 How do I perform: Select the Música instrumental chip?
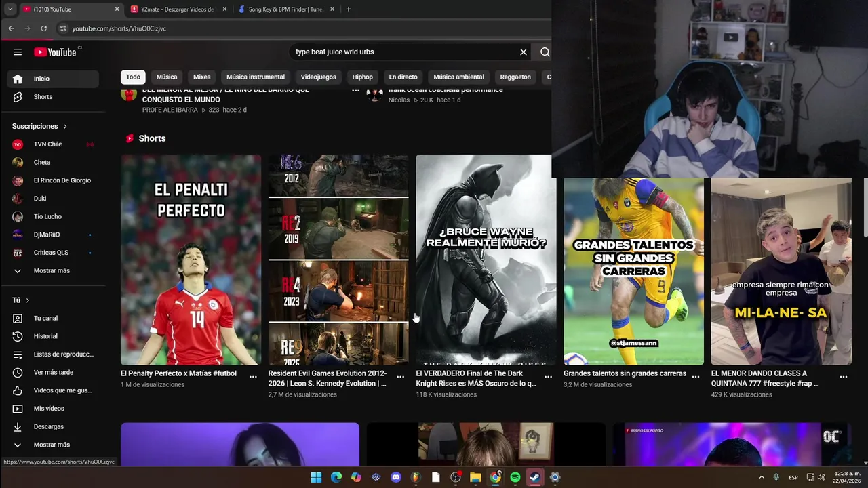[256, 77]
